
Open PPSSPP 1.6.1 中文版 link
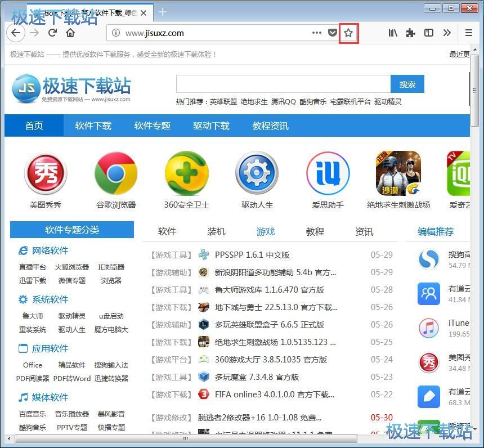[x=252, y=255]
